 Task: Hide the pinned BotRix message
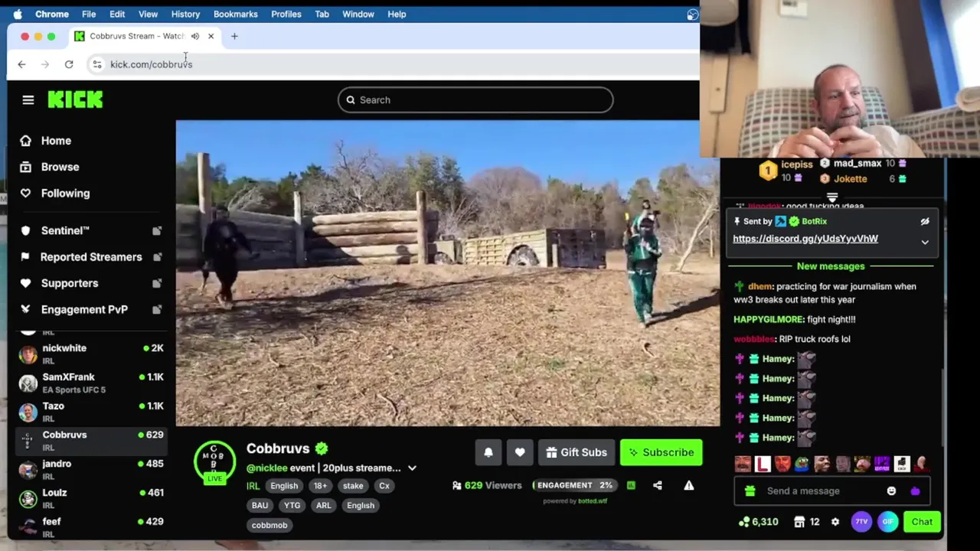(925, 221)
